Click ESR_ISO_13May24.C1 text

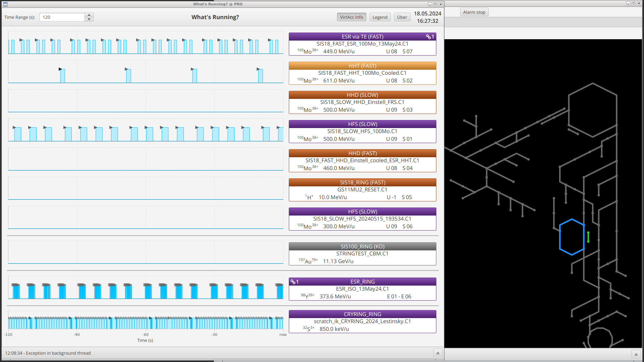click(362, 289)
